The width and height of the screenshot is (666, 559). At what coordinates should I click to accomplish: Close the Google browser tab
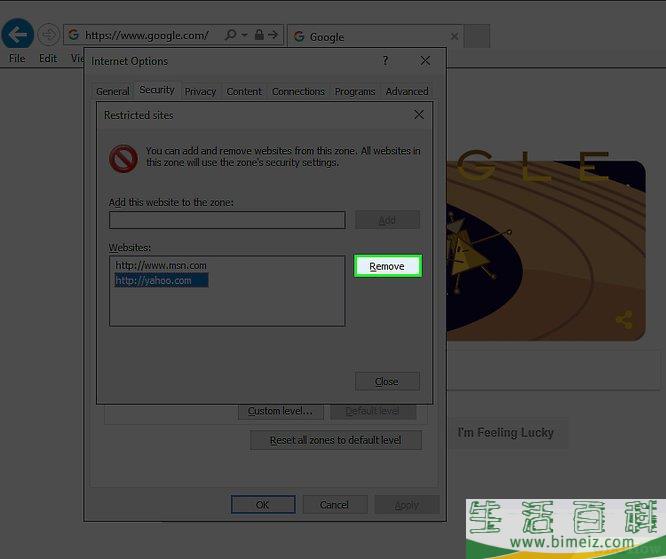[454, 37]
